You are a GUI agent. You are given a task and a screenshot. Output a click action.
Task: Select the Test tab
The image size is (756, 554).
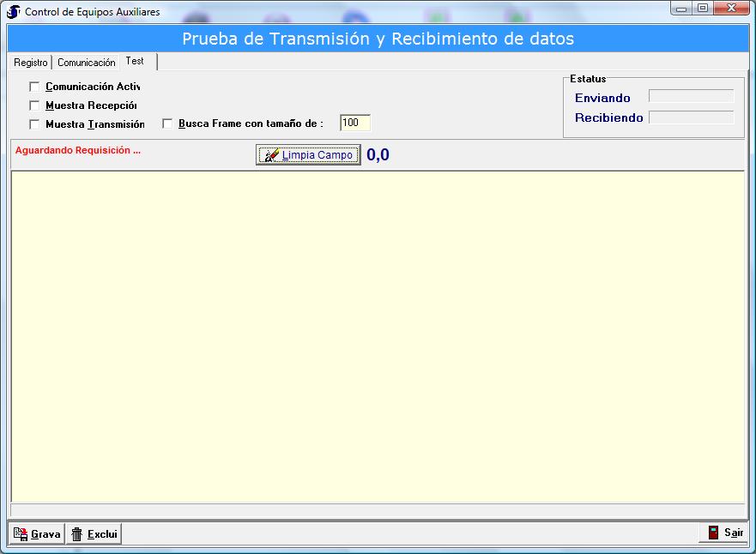pyautogui.click(x=135, y=61)
